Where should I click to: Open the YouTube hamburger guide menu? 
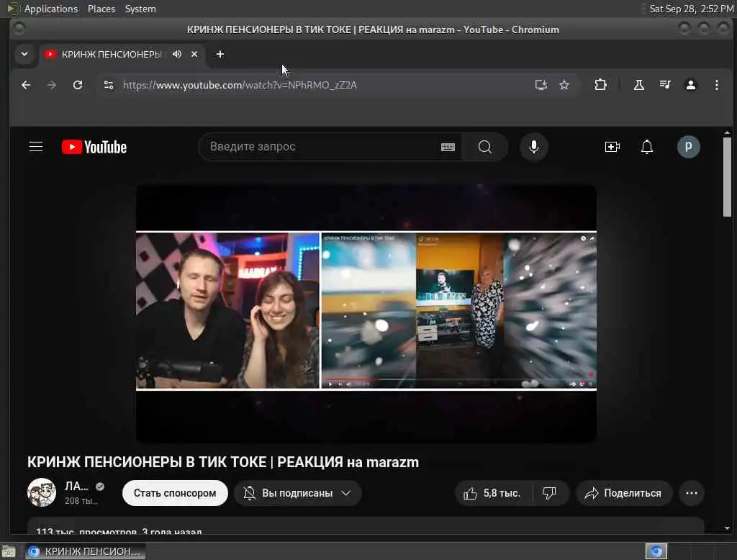pos(36,147)
